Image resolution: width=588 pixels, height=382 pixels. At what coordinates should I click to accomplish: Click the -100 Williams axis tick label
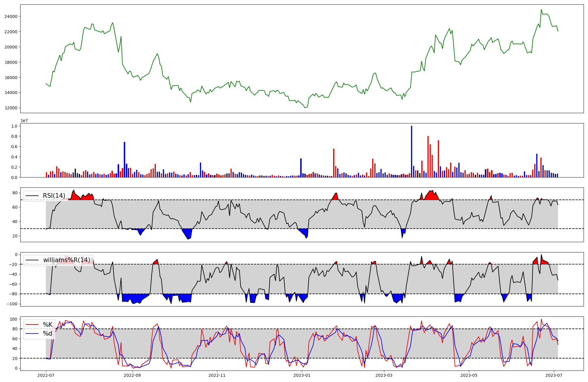pos(12,304)
